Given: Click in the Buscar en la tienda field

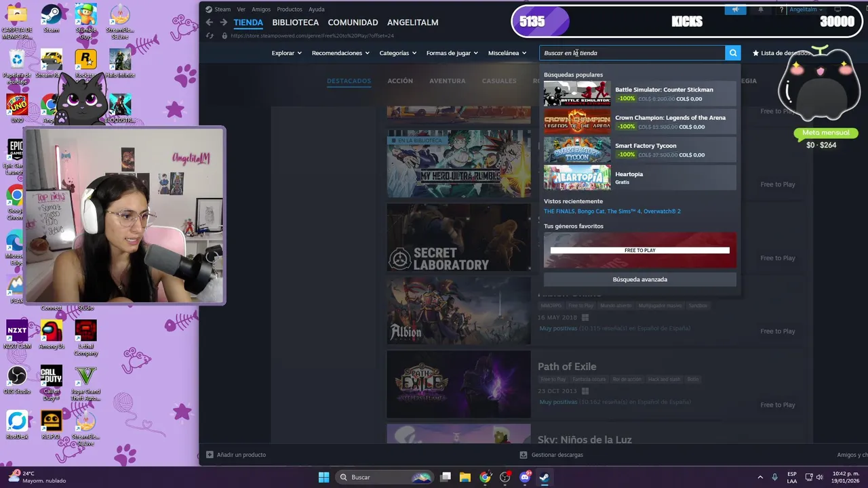Looking at the screenshot, I should coord(632,53).
